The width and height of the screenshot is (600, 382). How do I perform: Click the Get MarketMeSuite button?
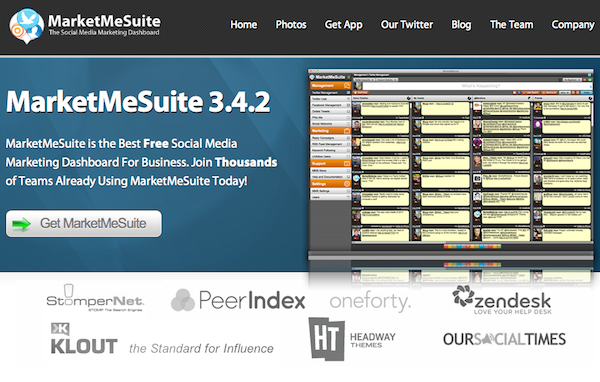[84, 224]
